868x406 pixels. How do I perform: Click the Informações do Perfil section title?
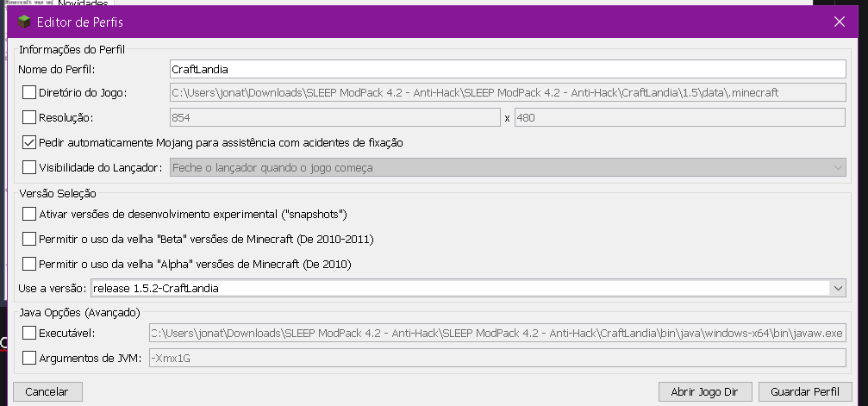72,49
